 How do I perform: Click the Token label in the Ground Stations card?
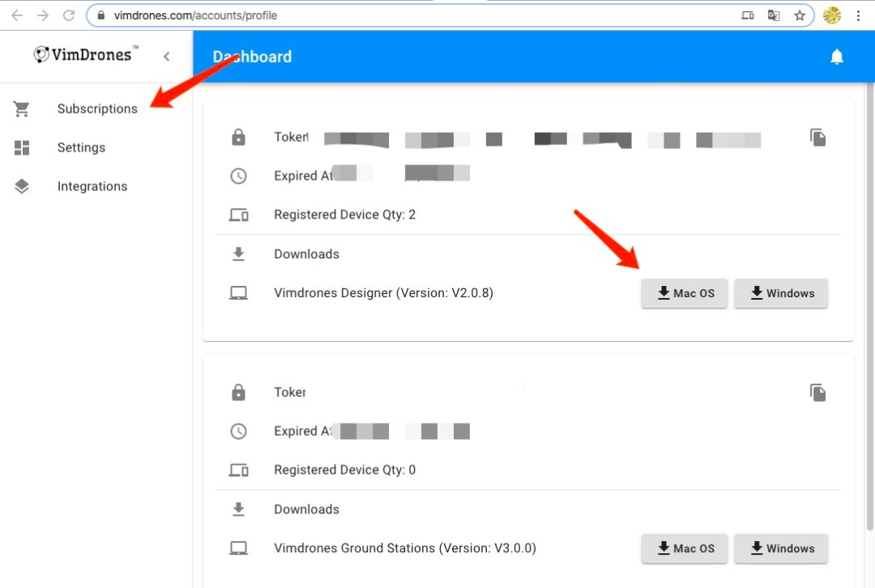pos(289,392)
